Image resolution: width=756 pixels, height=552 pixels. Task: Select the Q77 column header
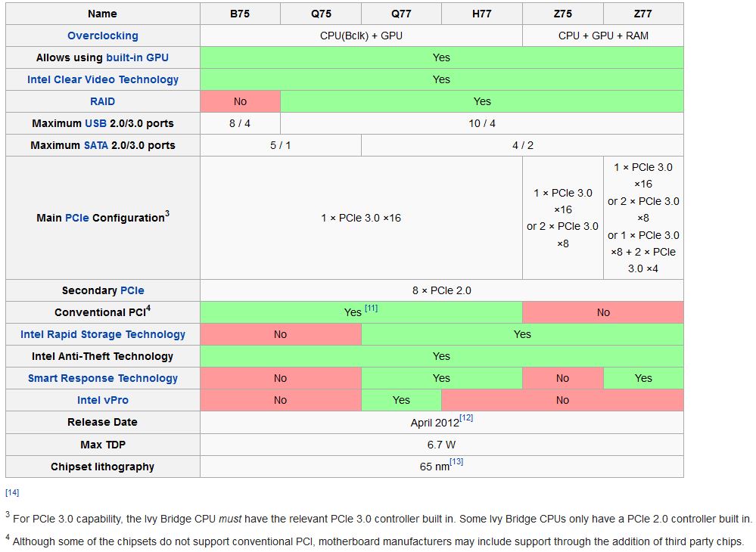401,14
